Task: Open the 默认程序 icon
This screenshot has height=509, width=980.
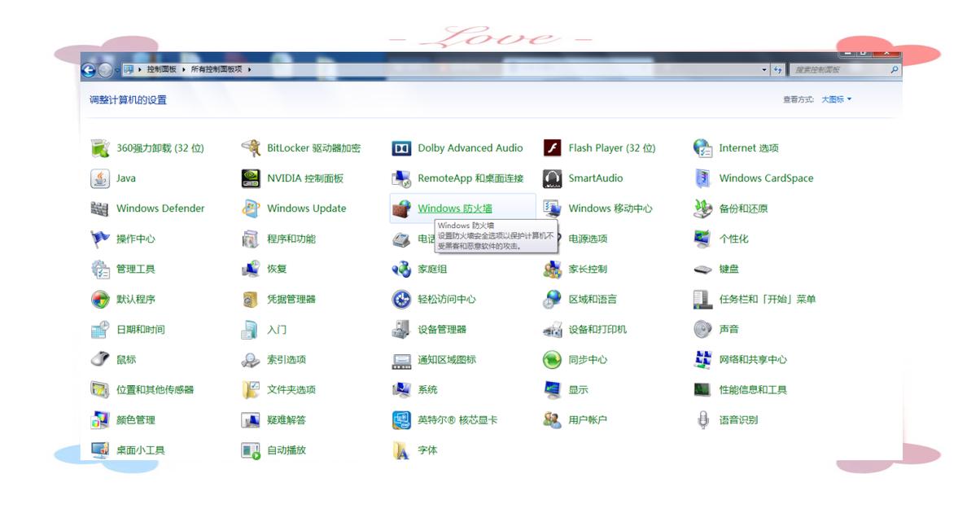Action: (x=100, y=299)
